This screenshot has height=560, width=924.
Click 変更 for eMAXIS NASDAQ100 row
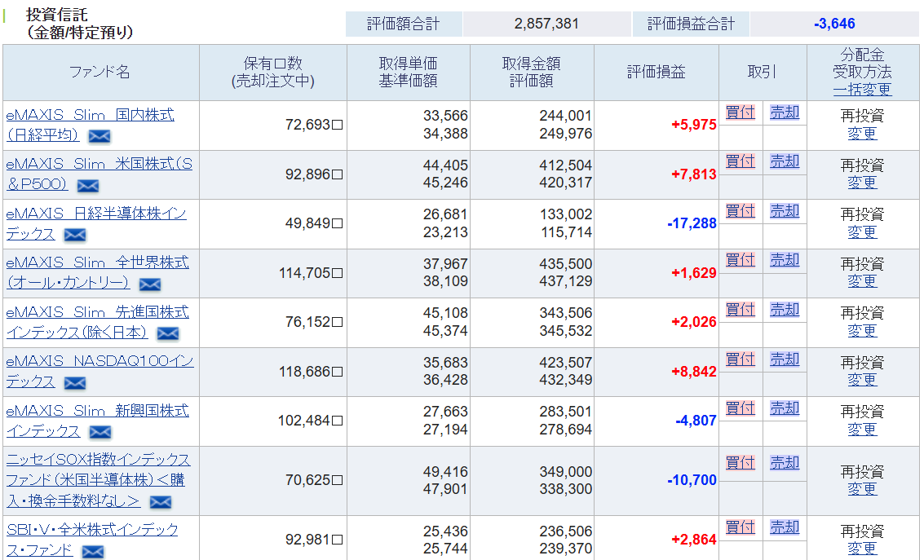[x=862, y=380]
